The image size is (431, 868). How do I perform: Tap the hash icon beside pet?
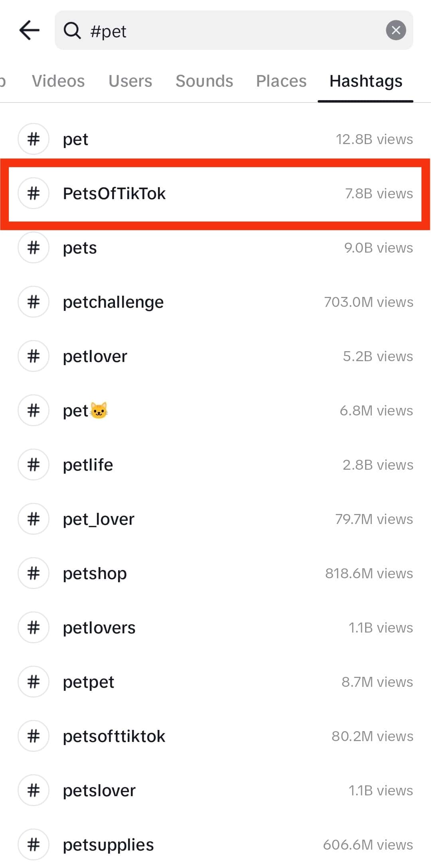(x=34, y=139)
